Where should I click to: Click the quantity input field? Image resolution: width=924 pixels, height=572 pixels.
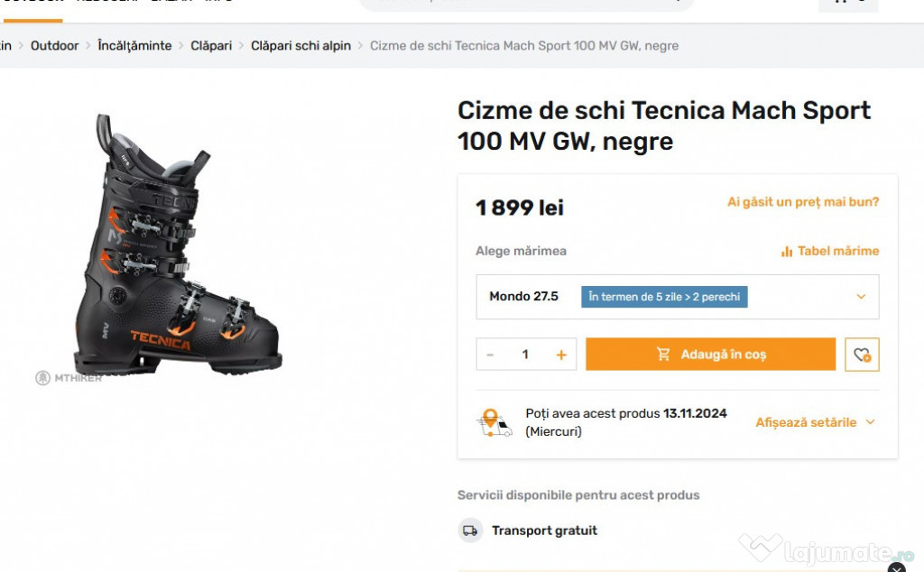pyautogui.click(x=525, y=355)
